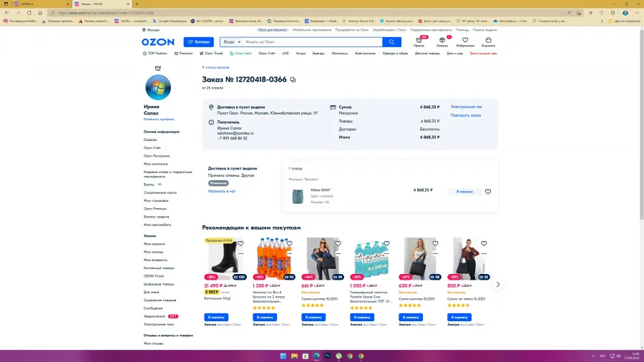Open Уведомления sidebar item
This screenshot has width=644, height=362.
coord(155,316)
